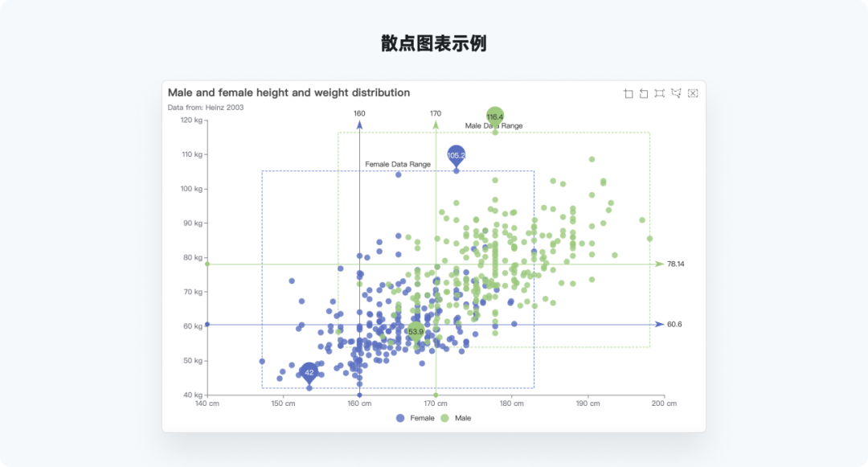Click the 'Female Data Range' area label
This screenshot has width=868, height=467.
pyautogui.click(x=398, y=164)
